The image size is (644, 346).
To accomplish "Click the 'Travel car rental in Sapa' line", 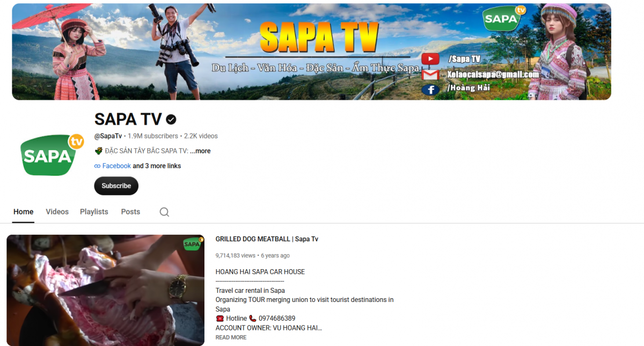I will point(250,291).
